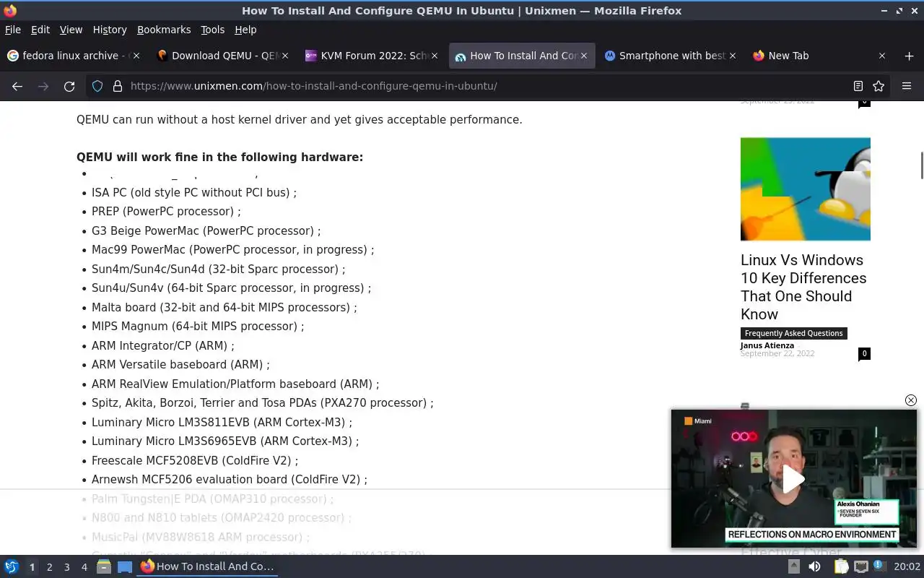
Task: Reload the current page
Action: [x=69, y=86]
